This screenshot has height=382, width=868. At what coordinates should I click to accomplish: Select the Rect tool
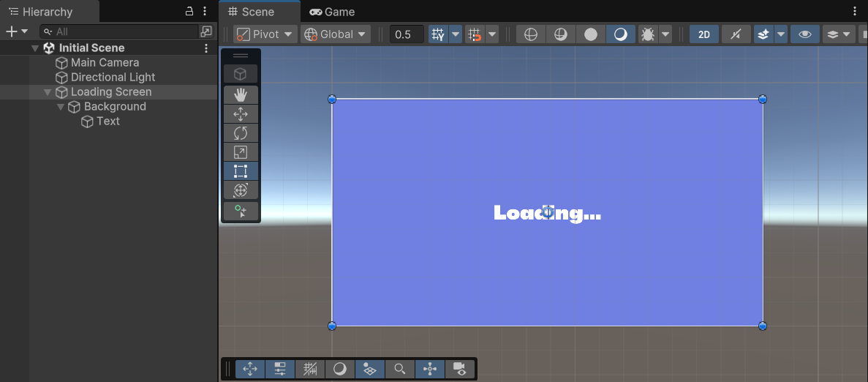241,171
